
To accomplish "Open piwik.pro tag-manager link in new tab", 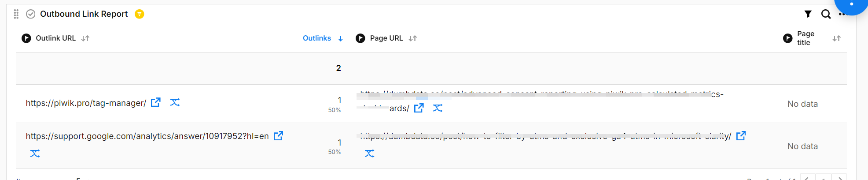I will pos(156,102).
